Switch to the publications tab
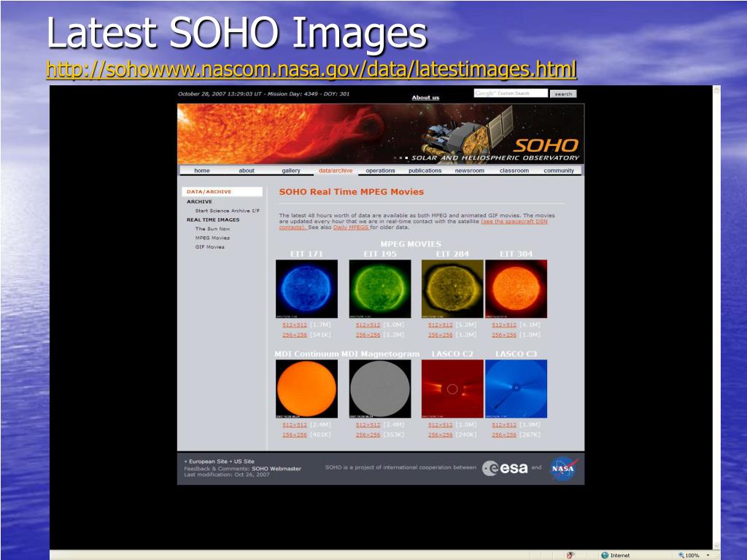 click(425, 171)
